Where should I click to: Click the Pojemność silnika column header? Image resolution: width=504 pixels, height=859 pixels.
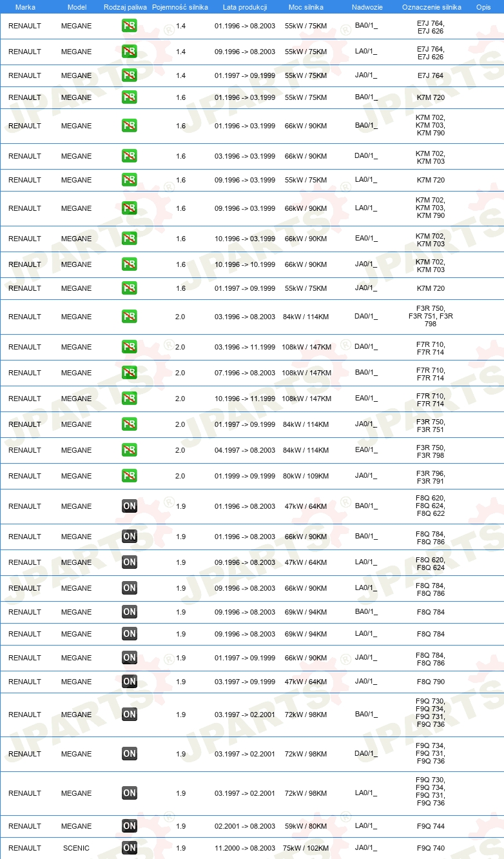[180, 7]
